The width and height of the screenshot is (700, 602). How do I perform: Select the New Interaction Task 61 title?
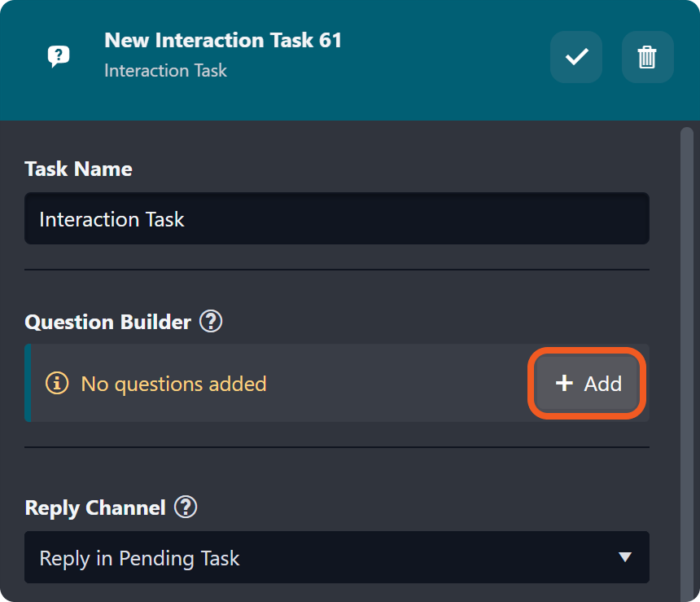[223, 40]
